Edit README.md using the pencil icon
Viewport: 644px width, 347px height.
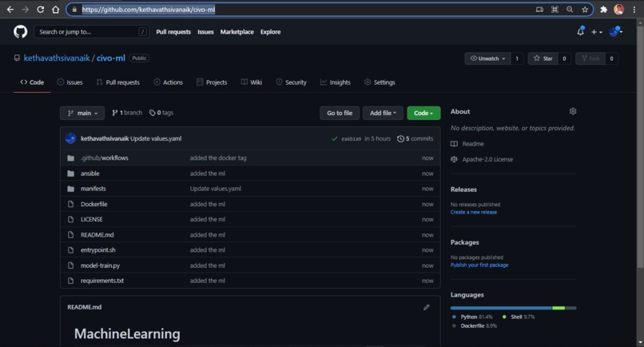point(427,307)
